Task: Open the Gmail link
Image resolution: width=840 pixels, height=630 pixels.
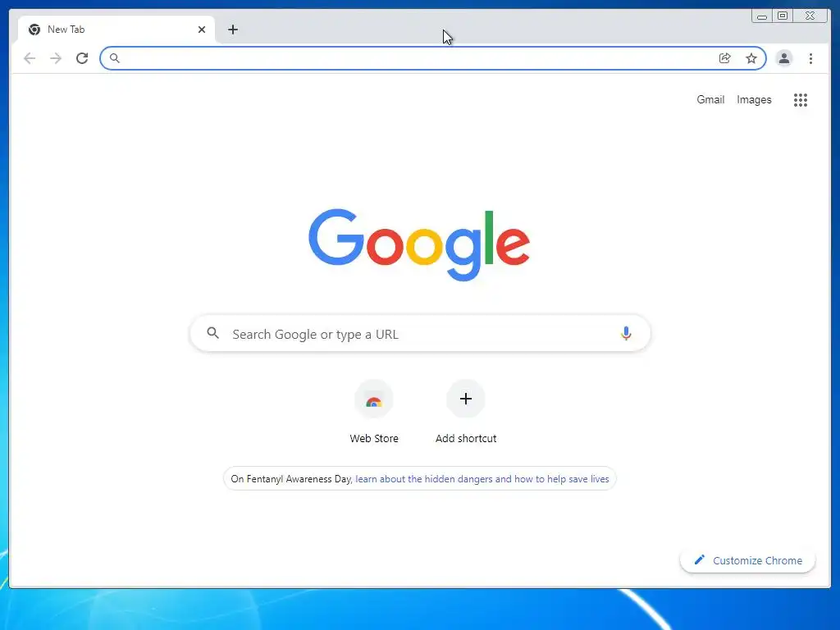Action: (x=710, y=99)
